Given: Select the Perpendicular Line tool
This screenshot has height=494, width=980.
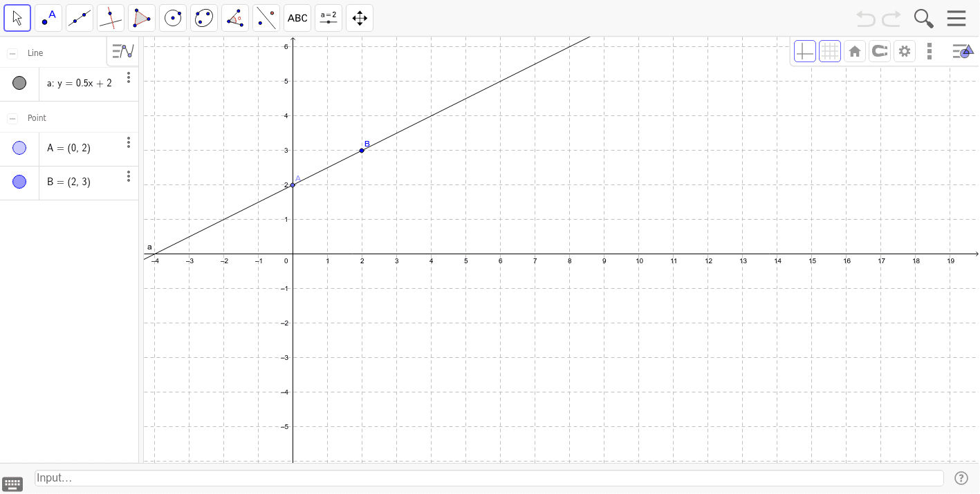Looking at the screenshot, I should coord(111,18).
